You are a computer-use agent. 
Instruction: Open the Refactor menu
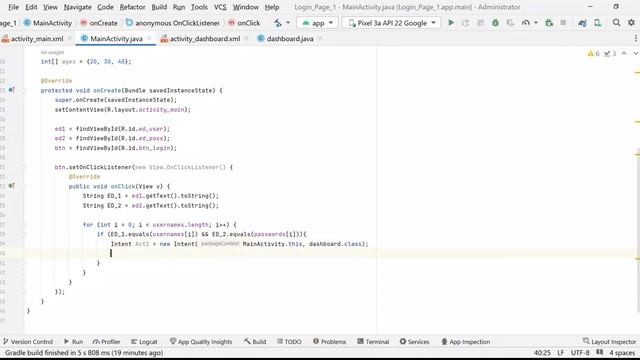132,7
